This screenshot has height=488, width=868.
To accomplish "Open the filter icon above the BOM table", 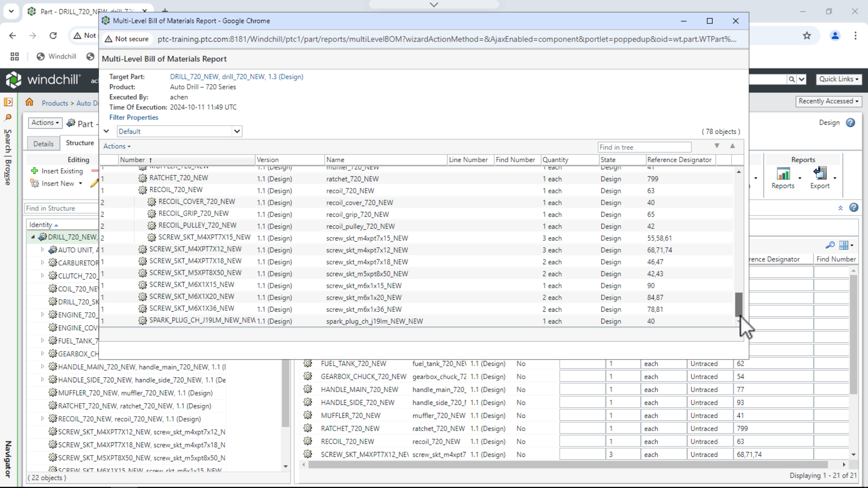I will (x=717, y=146).
